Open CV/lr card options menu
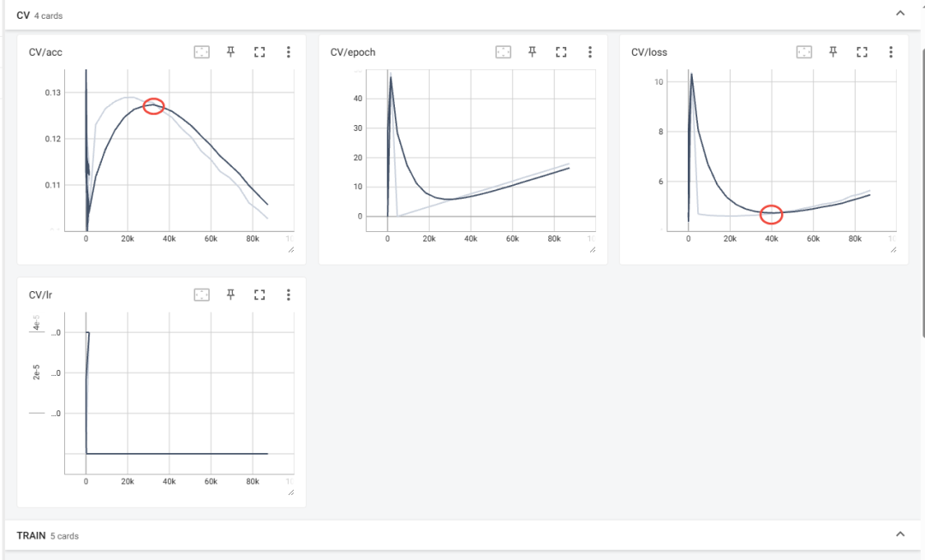Screen dimensions: 925x560 coord(289,295)
